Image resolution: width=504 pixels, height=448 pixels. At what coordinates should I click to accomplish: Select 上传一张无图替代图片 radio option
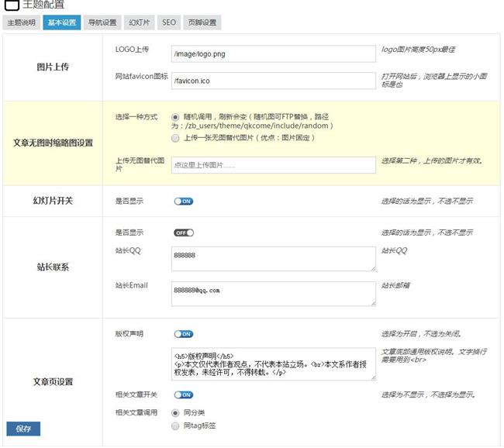[175, 138]
